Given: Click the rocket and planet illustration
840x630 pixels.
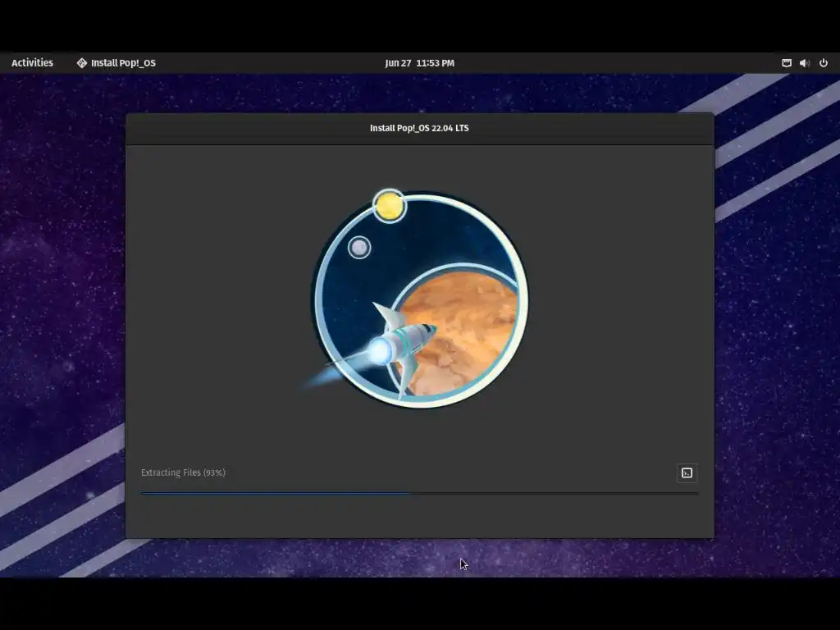Looking at the screenshot, I should coord(416,298).
